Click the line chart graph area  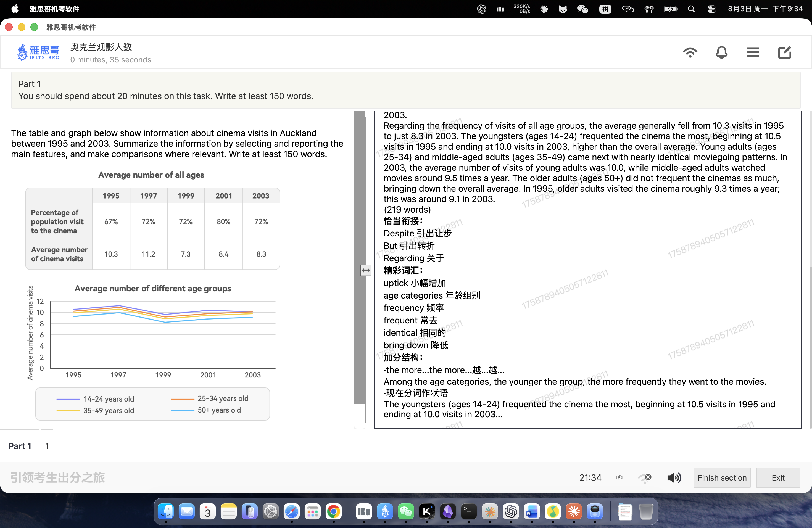click(163, 335)
